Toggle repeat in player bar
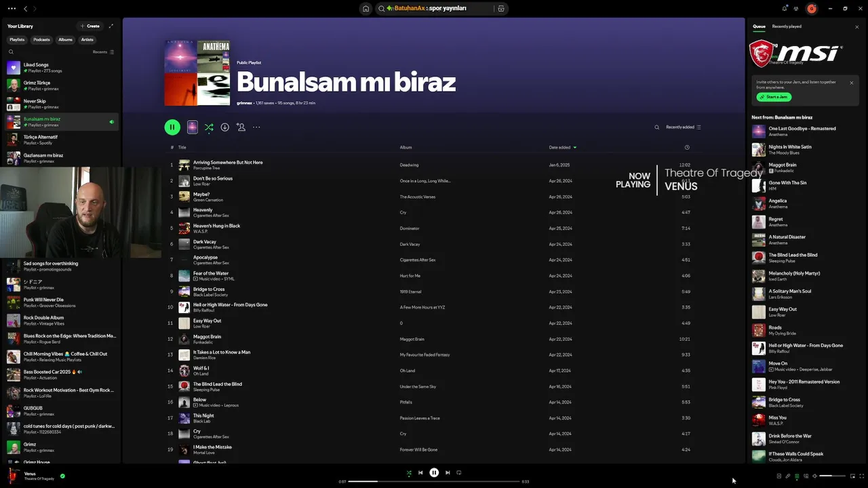 coord(459,473)
